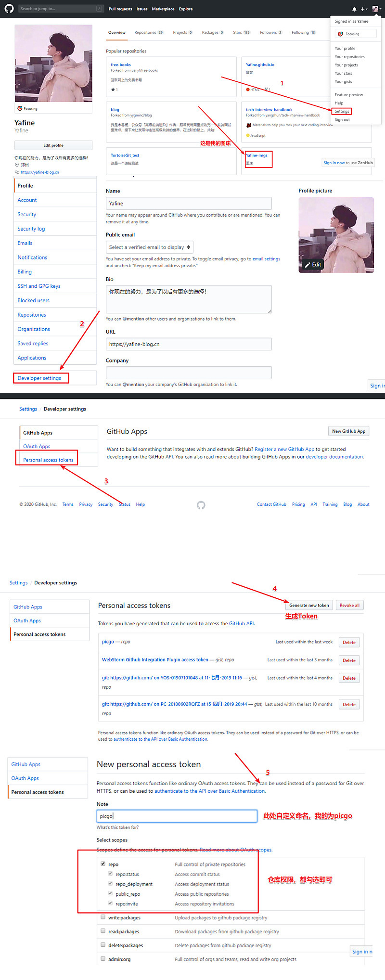Click the GitHub octocat logo in header
This screenshot has height=980, width=385.
pos(9,9)
